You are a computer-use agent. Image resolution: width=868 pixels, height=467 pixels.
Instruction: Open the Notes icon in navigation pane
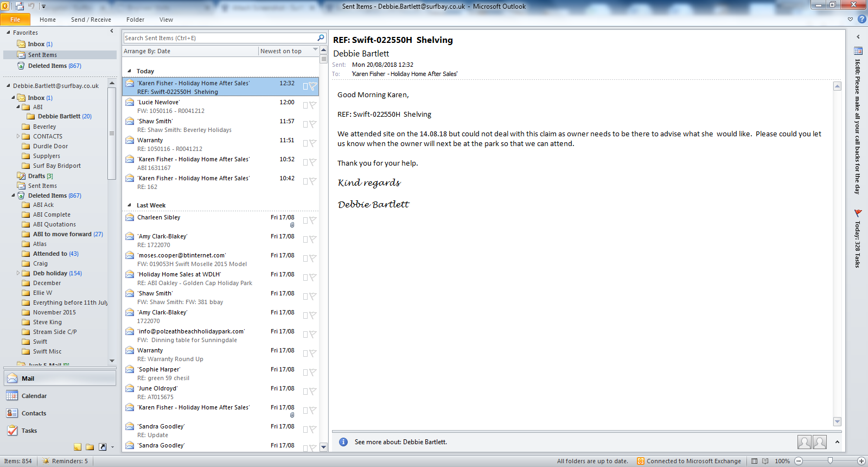tap(78, 447)
